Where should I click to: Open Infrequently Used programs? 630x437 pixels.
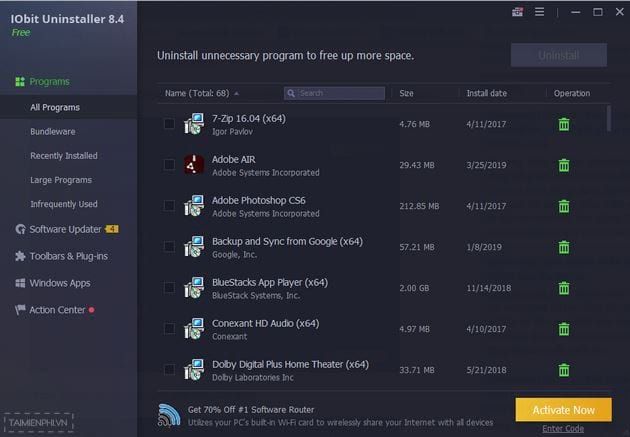tap(64, 204)
